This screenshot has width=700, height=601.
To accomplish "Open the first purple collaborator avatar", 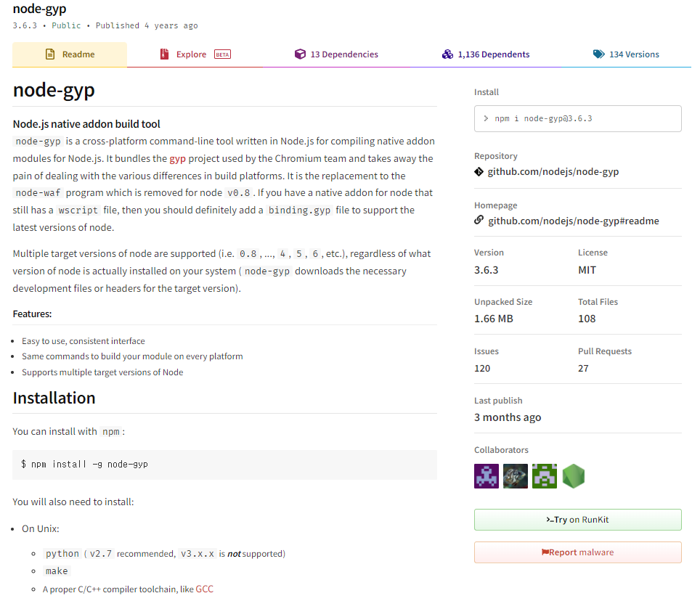I will click(487, 476).
